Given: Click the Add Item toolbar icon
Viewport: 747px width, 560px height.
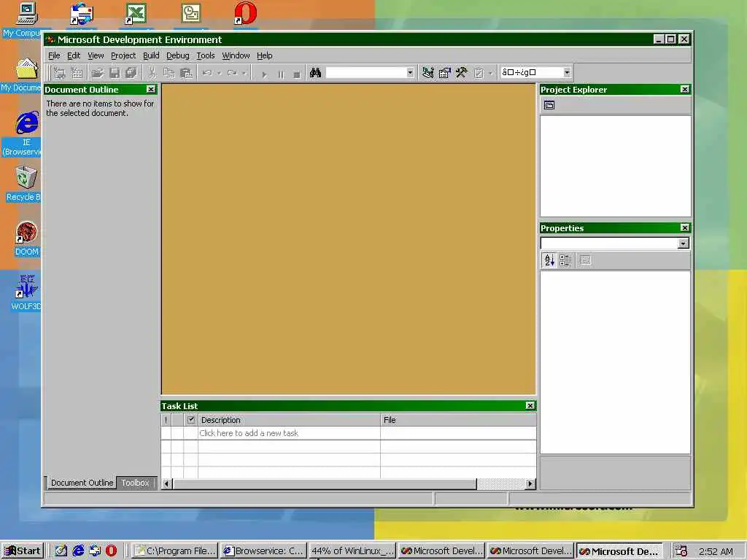Looking at the screenshot, I should (x=76, y=73).
